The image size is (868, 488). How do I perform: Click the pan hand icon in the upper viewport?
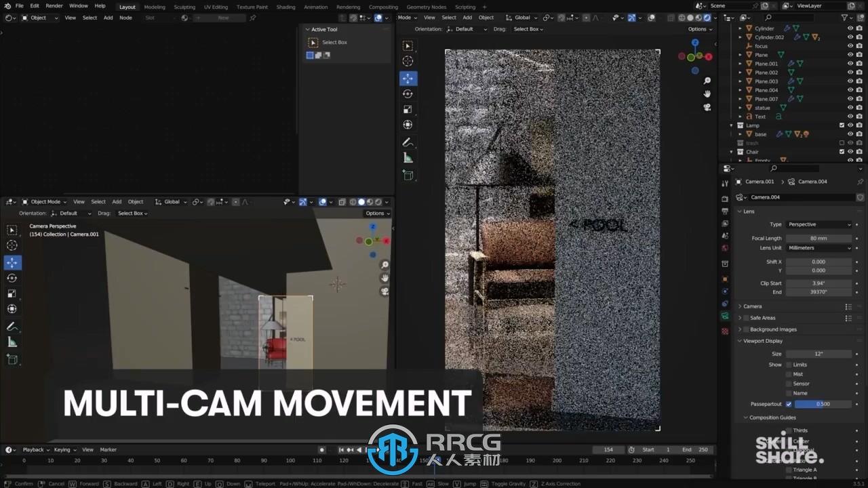point(707,94)
